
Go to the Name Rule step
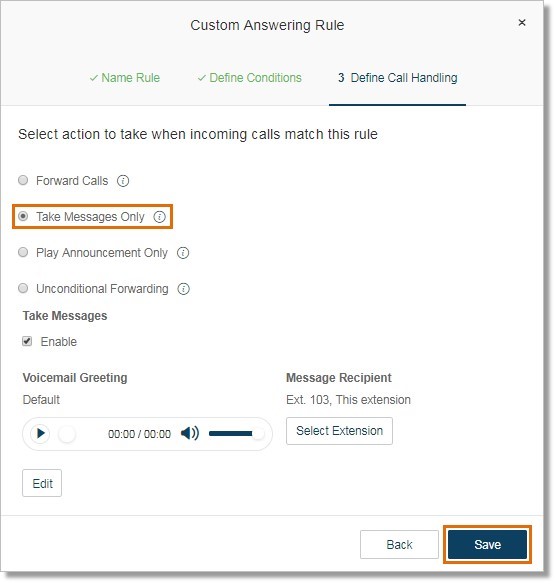click(x=125, y=78)
